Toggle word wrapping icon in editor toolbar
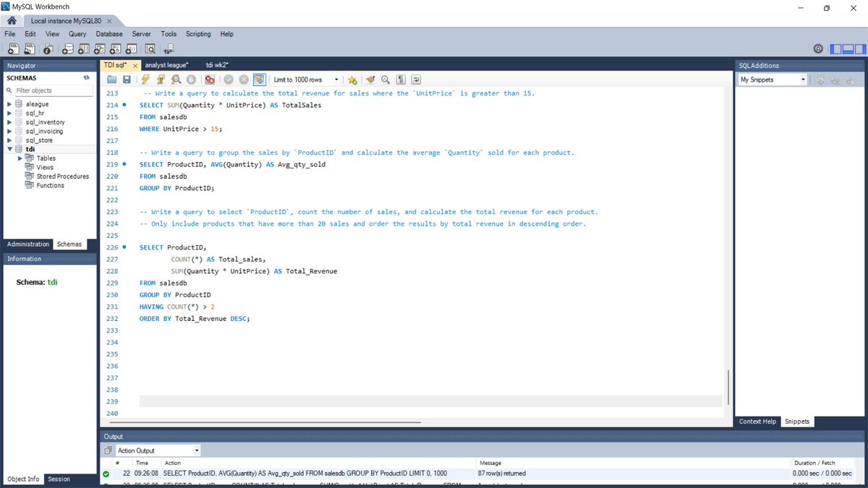 (x=416, y=80)
